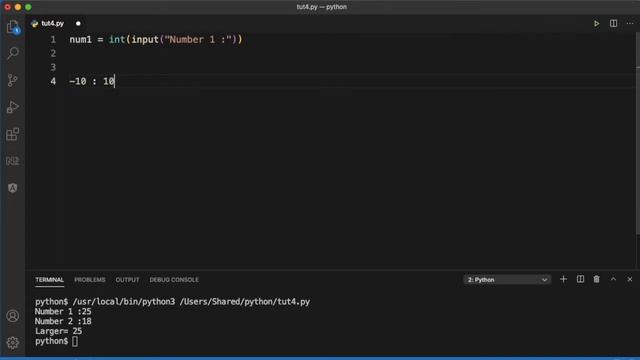Image resolution: width=640 pixels, height=360 pixels.
Task: Kill the terminal with the trash icon
Action: [596, 279]
